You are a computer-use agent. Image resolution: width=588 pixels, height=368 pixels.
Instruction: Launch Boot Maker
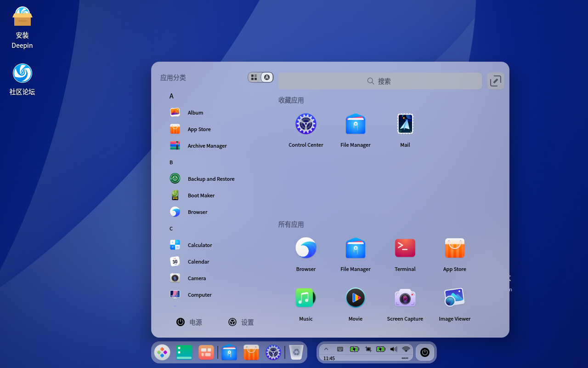coord(201,195)
